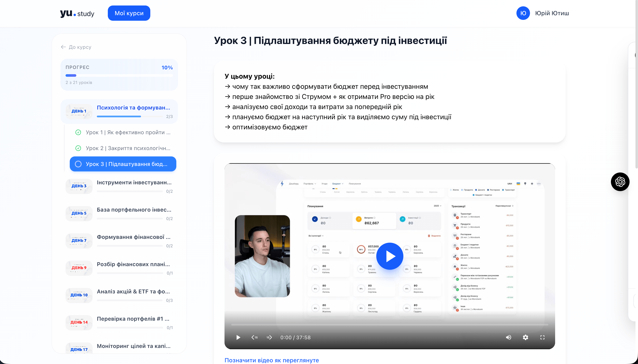Click the completed checkmark on Урок 2

[78, 148]
